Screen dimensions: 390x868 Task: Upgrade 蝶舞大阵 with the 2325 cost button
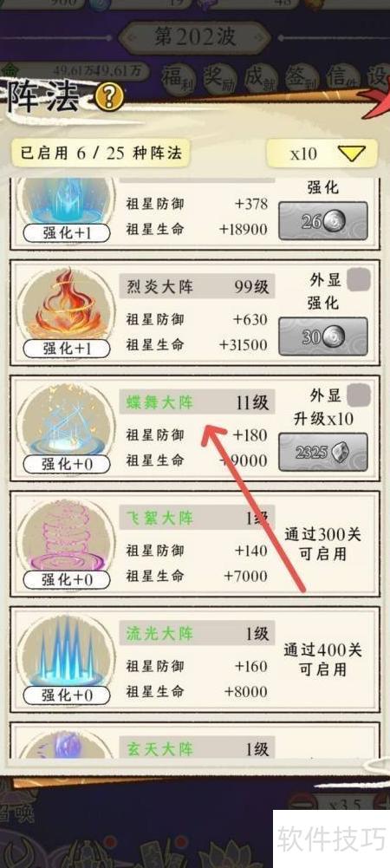pyautogui.click(x=323, y=453)
